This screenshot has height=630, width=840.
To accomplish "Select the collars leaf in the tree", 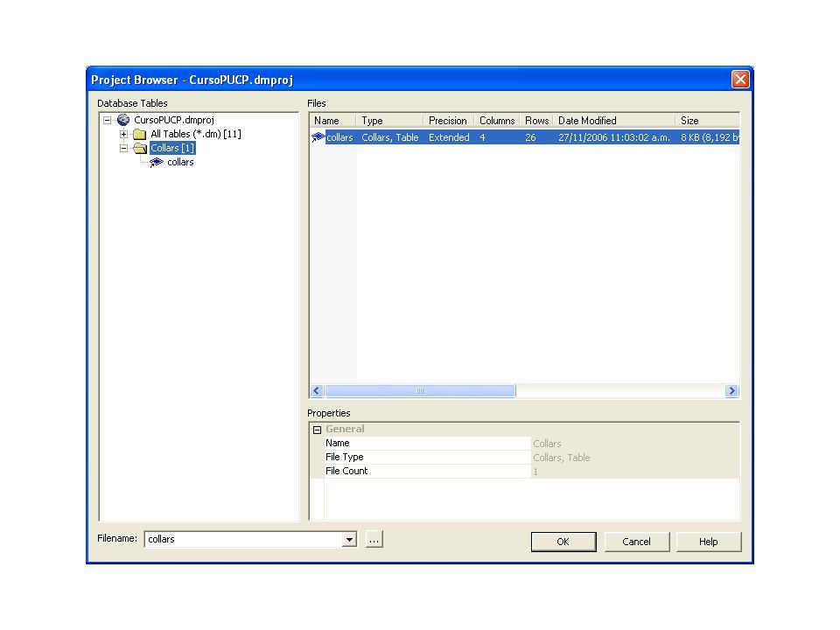I will (180, 162).
